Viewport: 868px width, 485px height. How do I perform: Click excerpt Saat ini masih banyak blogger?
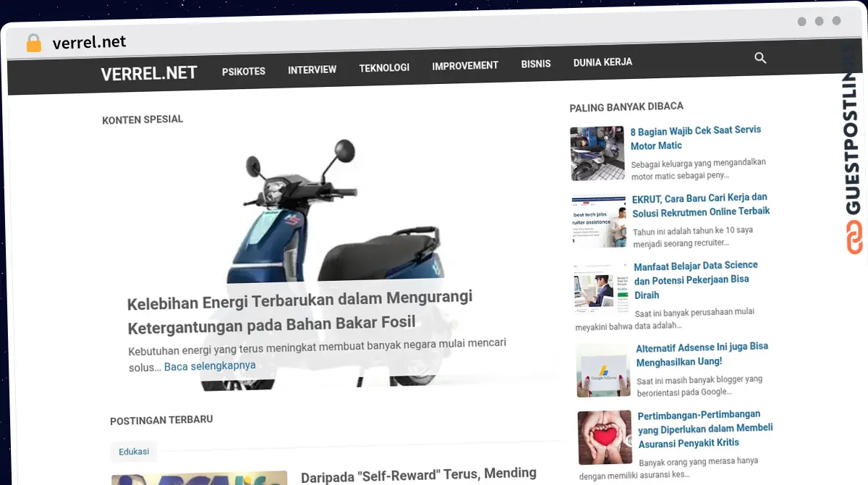699,386
